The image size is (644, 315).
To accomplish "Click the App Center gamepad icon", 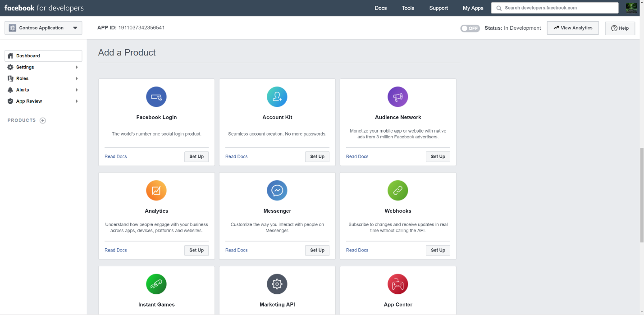I will click(398, 284).
